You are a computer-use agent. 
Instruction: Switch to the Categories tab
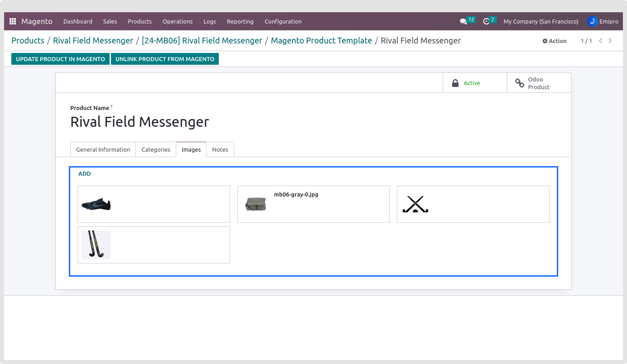point(156,149)
